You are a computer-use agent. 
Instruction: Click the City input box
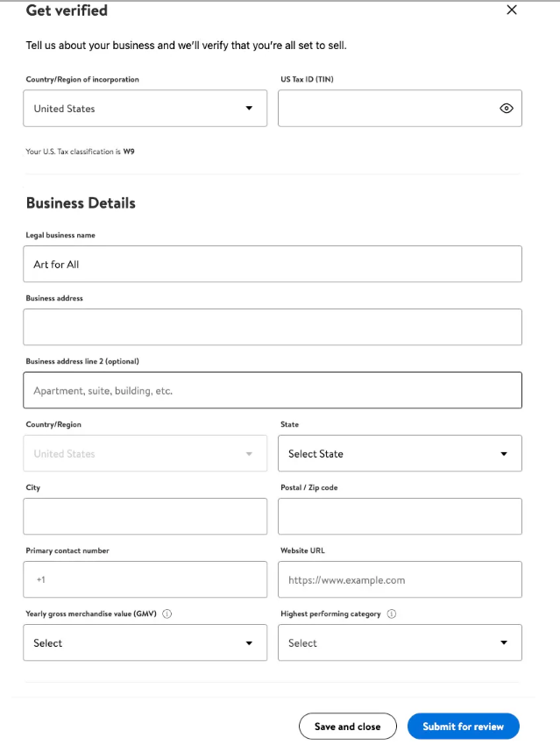(x=145, y=516)
